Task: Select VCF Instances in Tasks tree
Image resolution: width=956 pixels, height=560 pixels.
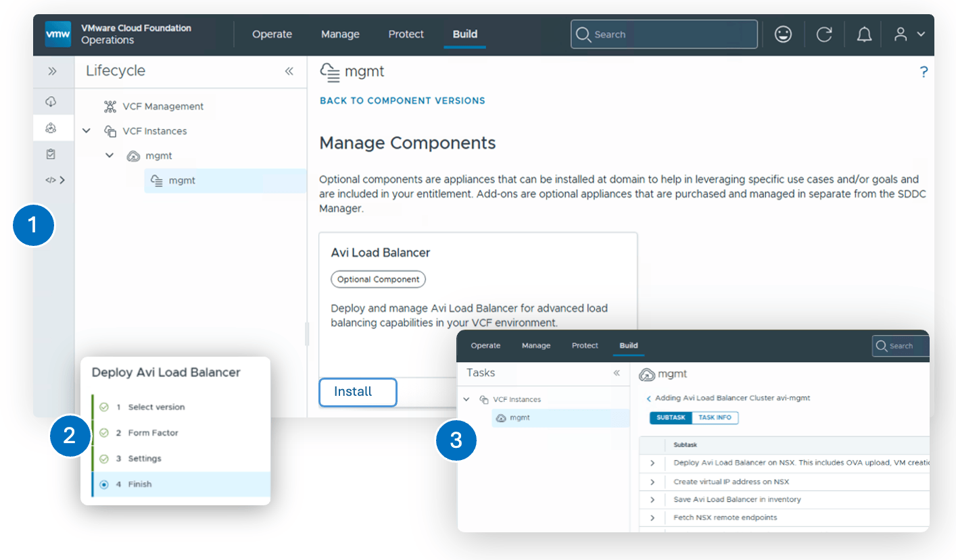Action: (517, 399)
